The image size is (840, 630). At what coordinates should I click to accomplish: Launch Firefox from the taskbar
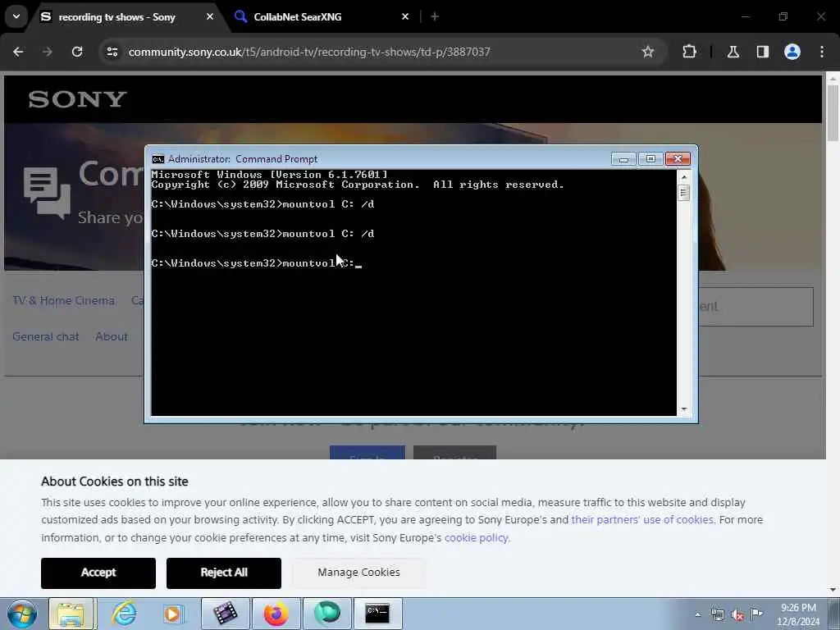click(276, 614)
